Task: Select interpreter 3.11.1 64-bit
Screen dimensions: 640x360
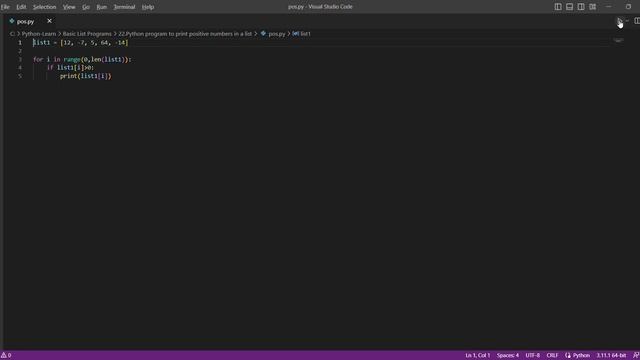Action: coord(611,356)
